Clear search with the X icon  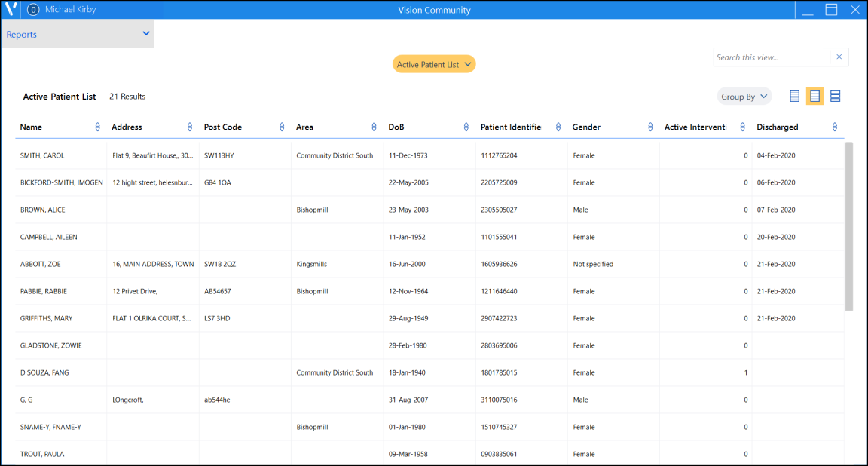[839, 57]
